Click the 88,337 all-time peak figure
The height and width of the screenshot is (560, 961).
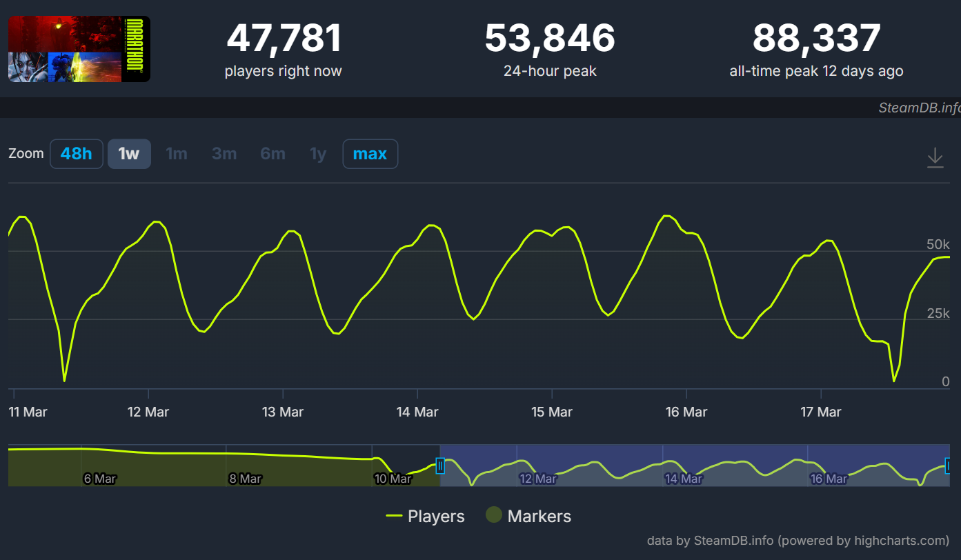coord(816,39)
